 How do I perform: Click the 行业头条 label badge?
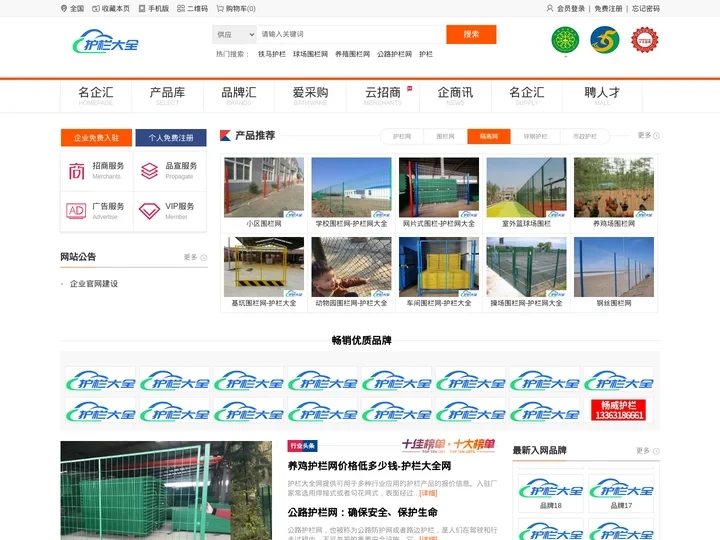click(x=302, y=445)
